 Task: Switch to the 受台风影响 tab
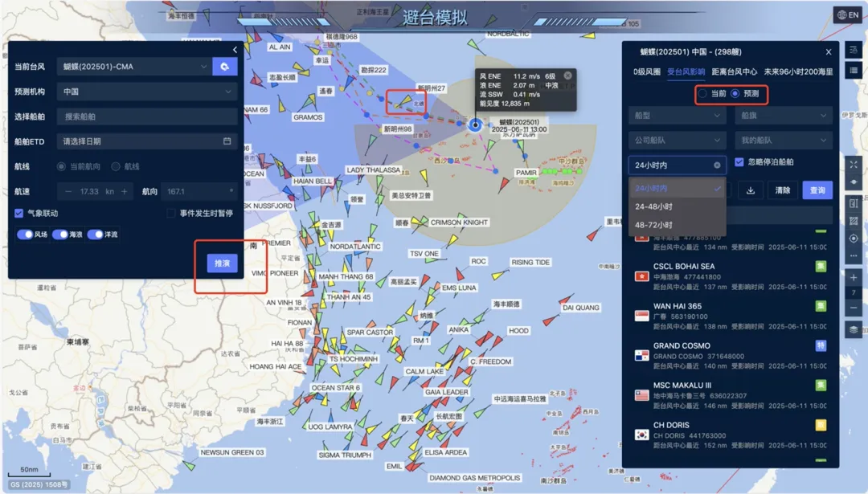click(686, 72)
